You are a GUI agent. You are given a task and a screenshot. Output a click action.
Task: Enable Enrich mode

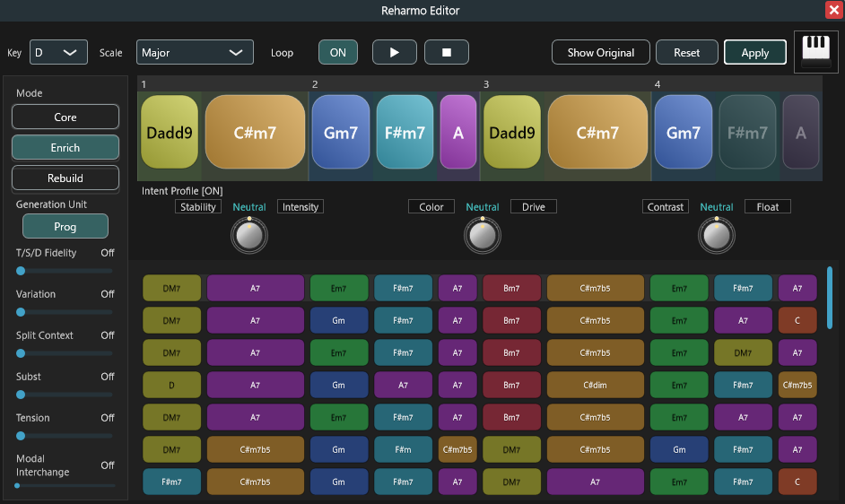tap(65, 147)
